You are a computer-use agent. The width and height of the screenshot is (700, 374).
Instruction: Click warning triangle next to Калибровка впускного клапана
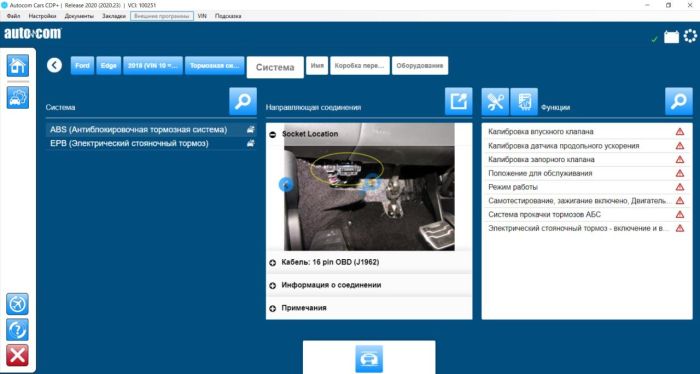680,132
